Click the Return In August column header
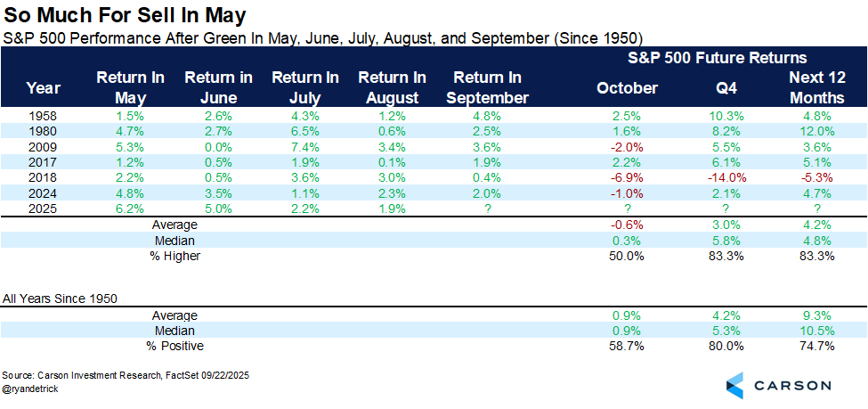Image resolution: width=868 pixels, height=409 pixels. (x=392, y=87)
